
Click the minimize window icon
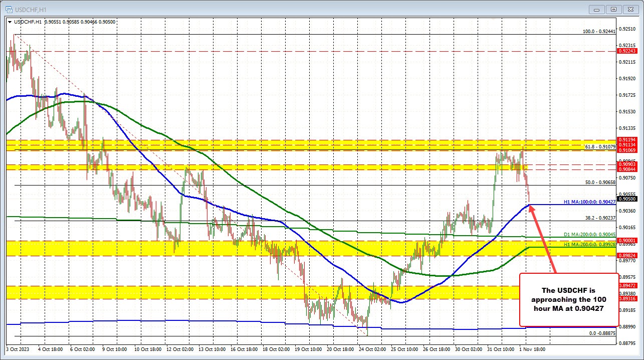click(596, 9)
